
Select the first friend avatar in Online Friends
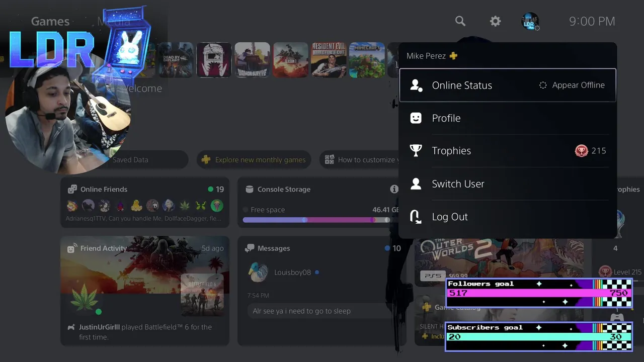tap(72, 205)
